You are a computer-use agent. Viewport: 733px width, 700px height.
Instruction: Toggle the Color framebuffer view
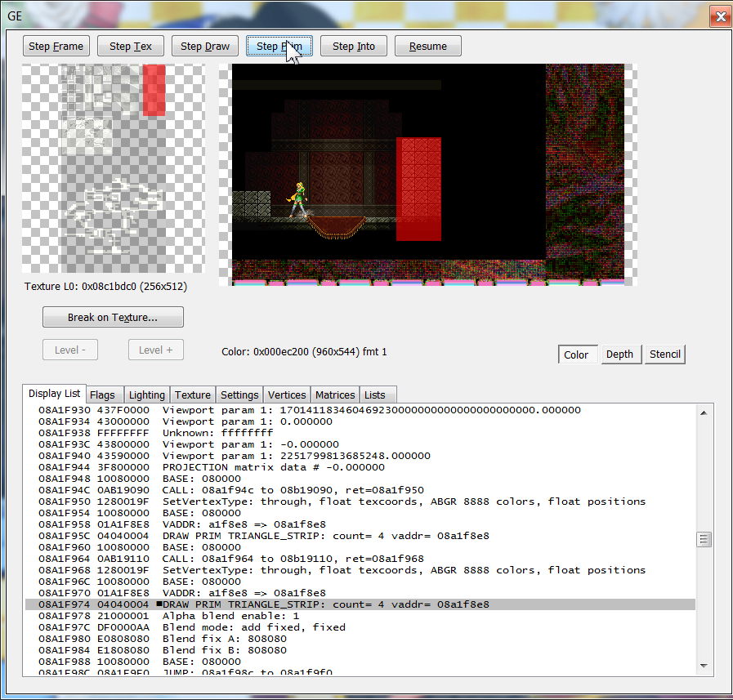pyautogui.click(x=576, y=354)
